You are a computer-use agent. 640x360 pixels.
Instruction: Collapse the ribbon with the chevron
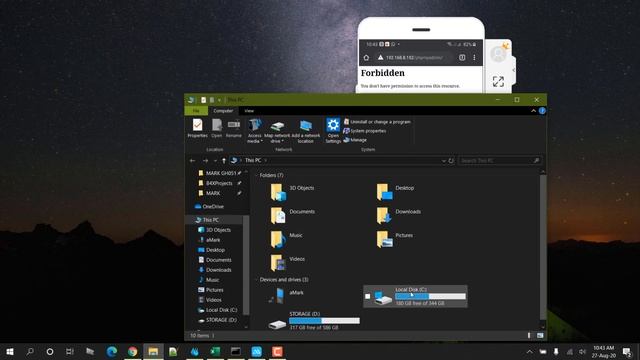click(x=533, y=111)
